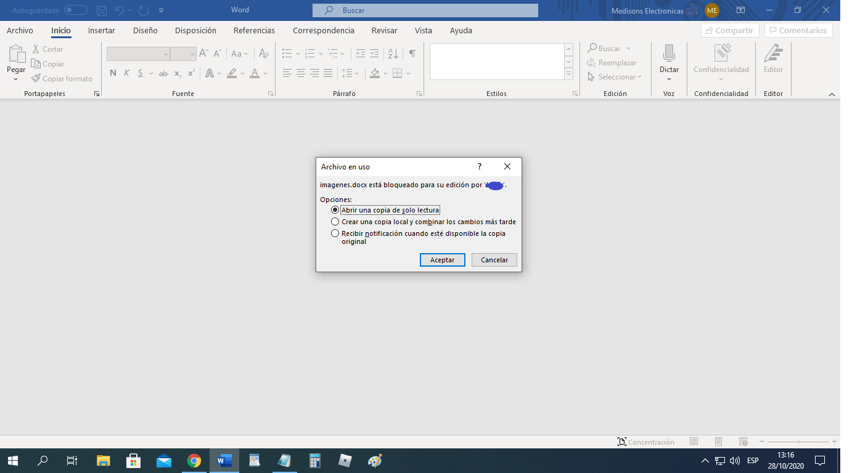The width and height of the screenshot is (868, 473).
Task: Click the Buscar search box
Action: tap(425, 10)
